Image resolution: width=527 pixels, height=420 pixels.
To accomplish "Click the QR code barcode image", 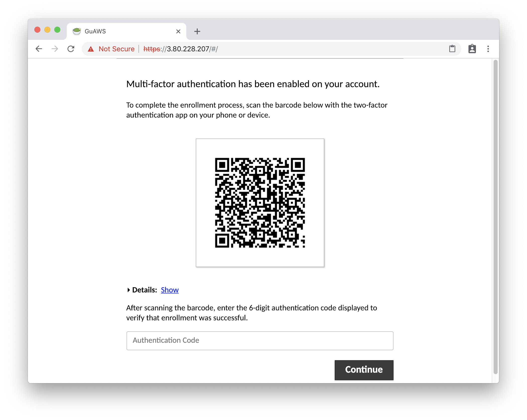I will (x=260, y=203).
